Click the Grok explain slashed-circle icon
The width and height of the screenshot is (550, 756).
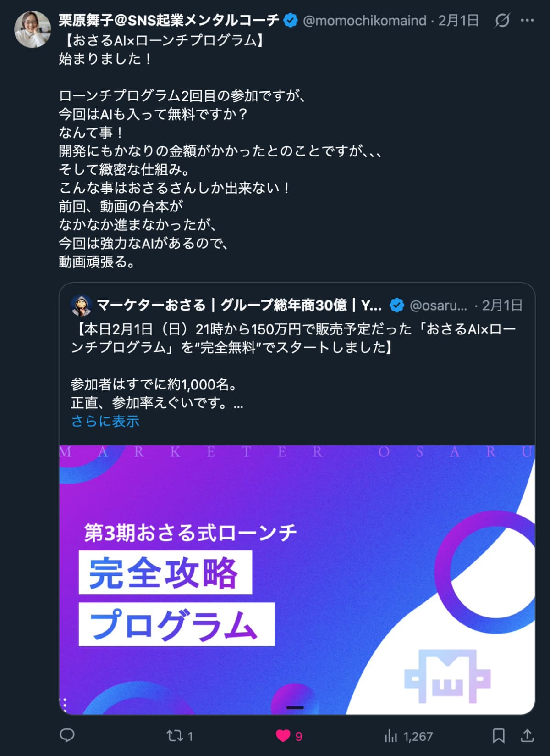502,20
